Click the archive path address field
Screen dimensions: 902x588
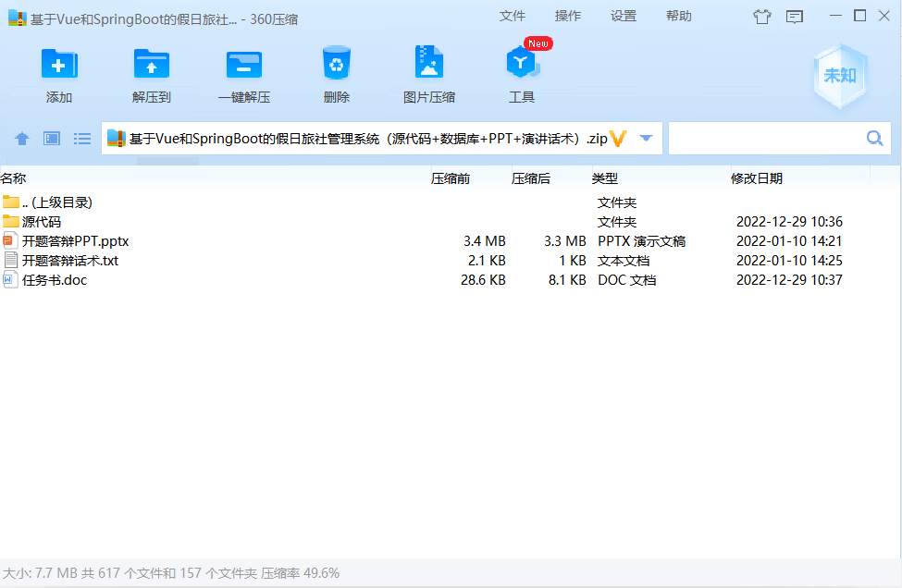tap(382, 139)
